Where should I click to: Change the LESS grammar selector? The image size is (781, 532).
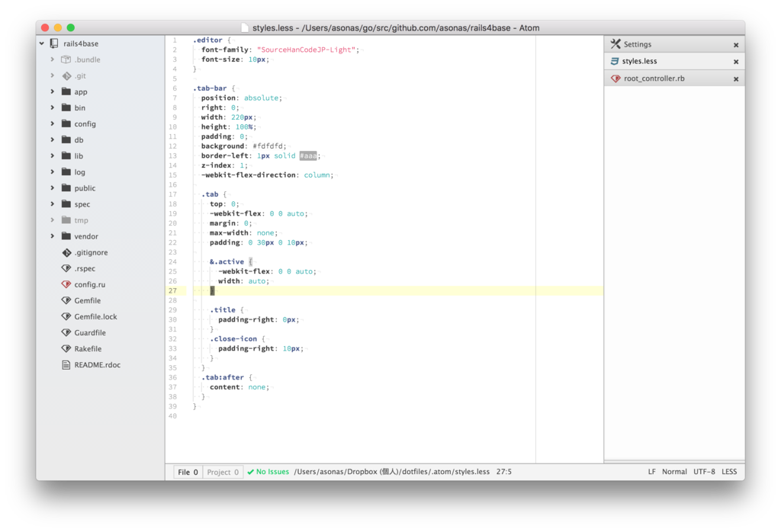pos(729,472)
